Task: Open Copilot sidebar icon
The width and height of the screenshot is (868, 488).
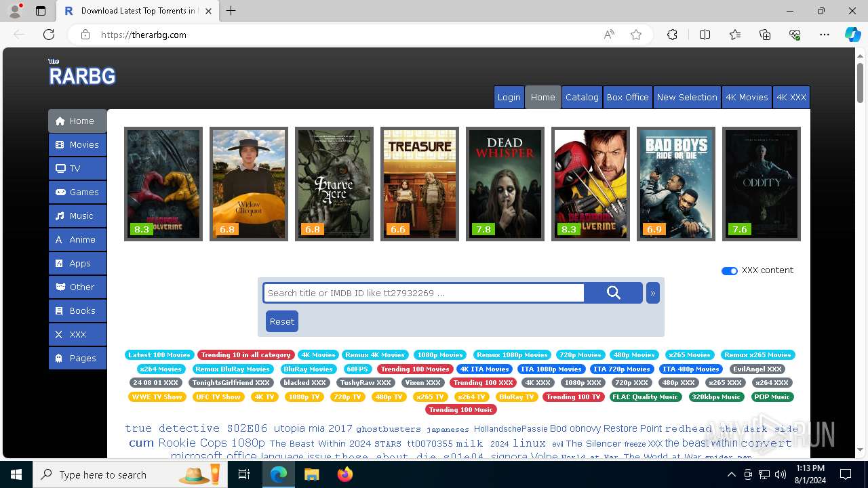Action: pyautogui.click(x=852, y=35)
